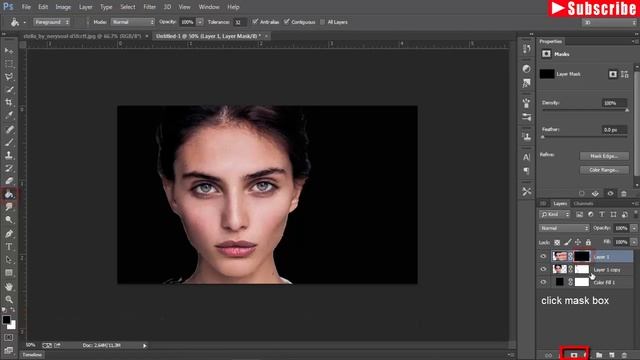Open the Filter menu
This screenshot has height=360, width=640.
pos(149,7)
